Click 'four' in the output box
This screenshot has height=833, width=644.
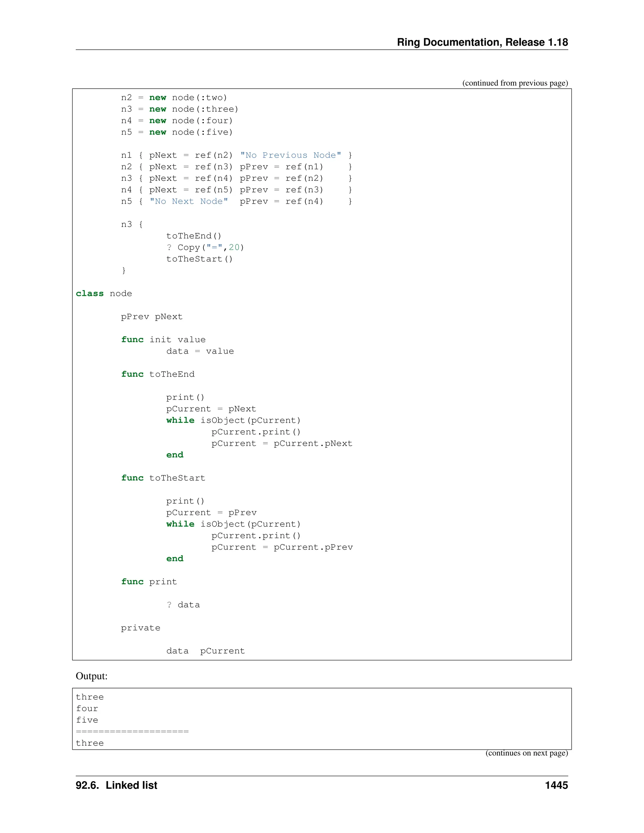[x=87, y=708]
